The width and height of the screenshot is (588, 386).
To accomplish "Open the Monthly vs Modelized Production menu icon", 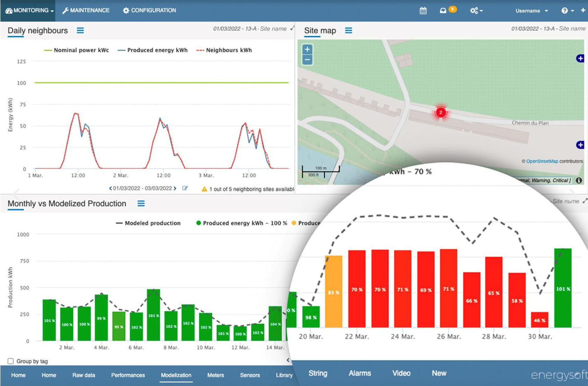I will (x=141, y=203).
